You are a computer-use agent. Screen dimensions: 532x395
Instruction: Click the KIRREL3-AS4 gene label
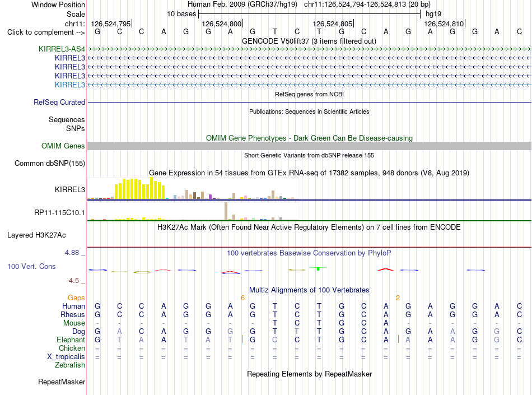(62, 49)
